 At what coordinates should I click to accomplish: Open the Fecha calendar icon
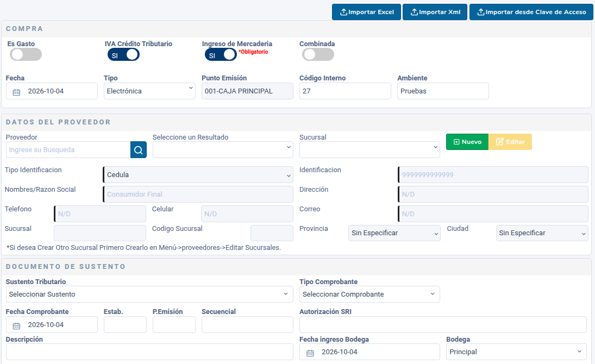(16, 92)
